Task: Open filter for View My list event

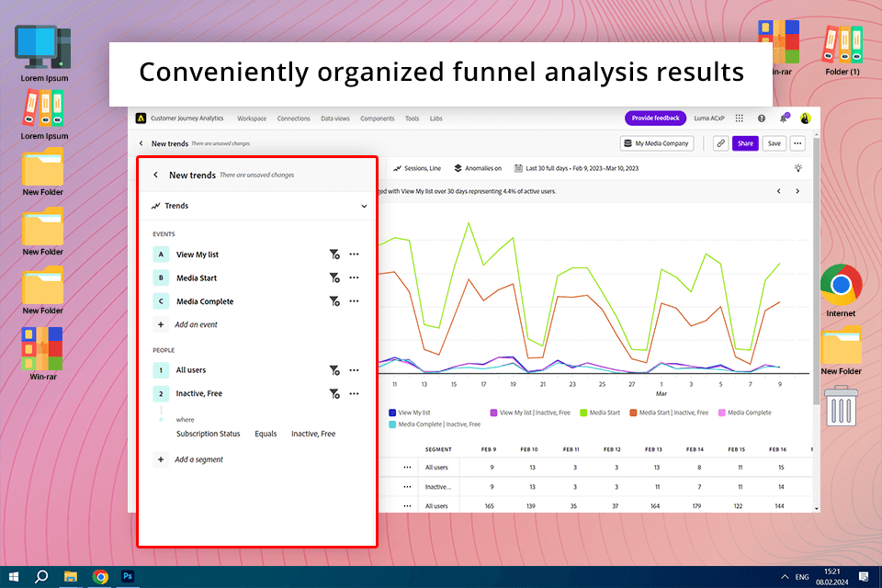Action: tap(334, 254)
